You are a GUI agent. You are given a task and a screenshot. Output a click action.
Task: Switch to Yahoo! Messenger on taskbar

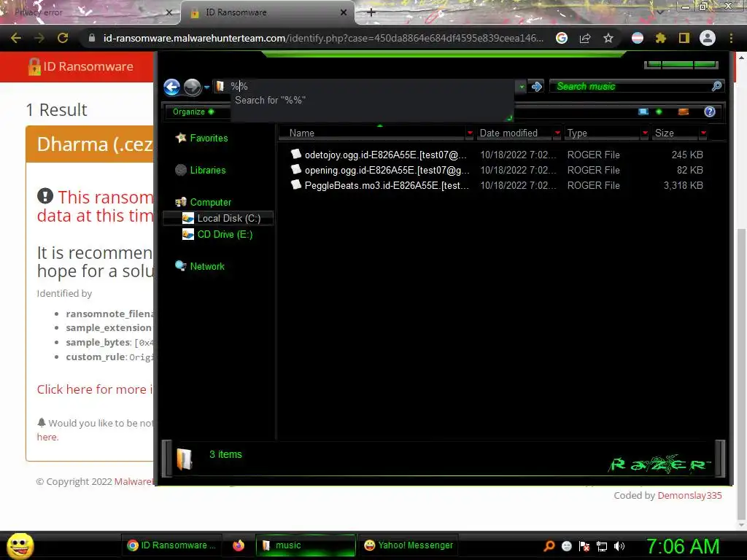[409, 545]
